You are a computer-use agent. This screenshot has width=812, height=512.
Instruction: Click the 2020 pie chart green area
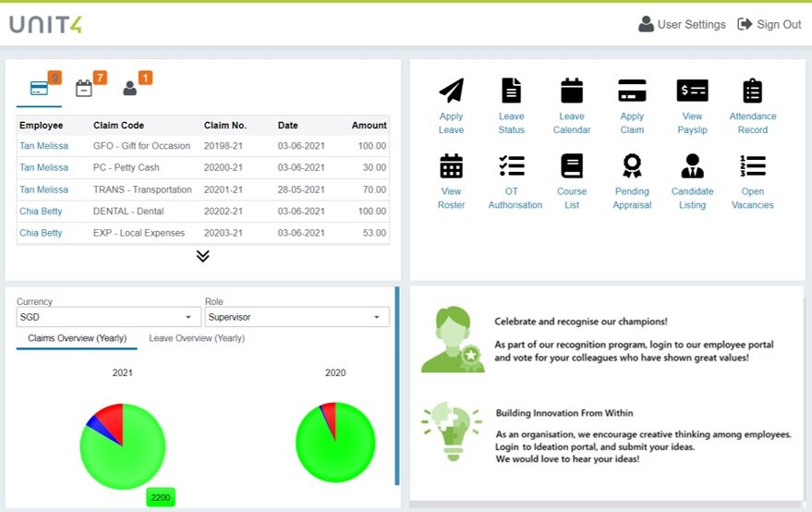(x=335, y=456)
